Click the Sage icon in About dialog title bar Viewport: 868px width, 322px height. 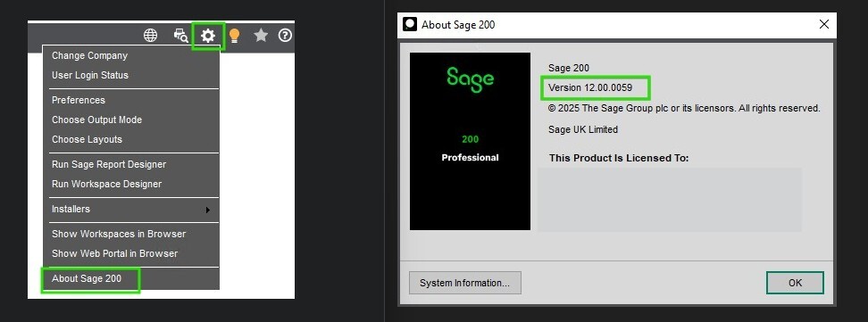(410, 24)
